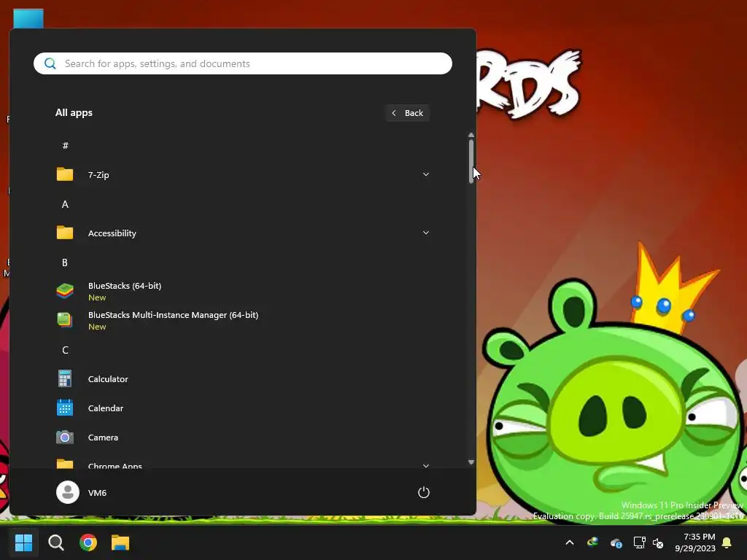The height and width of the screenshot is (560, 747).
Task: Open taskbar Search icon
Action: coord(55,542)
